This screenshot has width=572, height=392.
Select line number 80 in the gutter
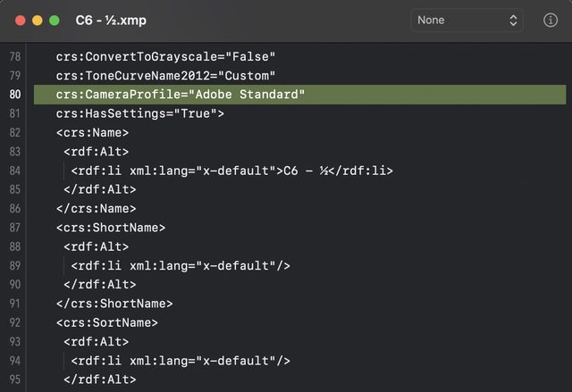pyautogui.click(x=15, y=95)
